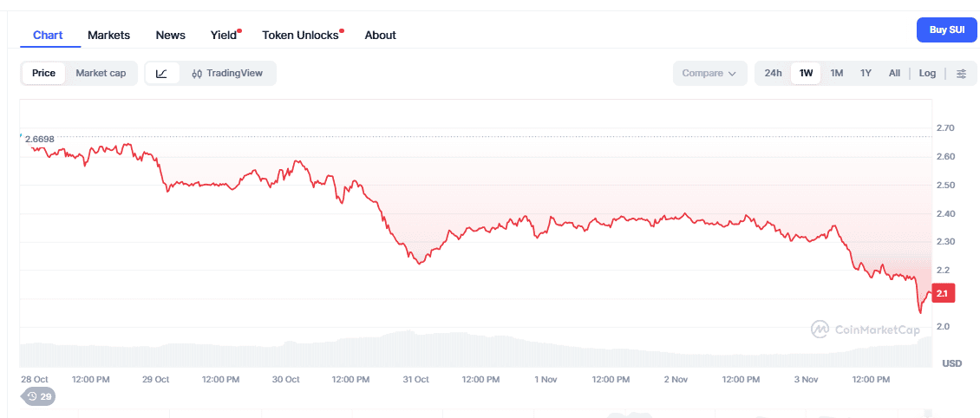Toggle the Price view

[43, 74]
